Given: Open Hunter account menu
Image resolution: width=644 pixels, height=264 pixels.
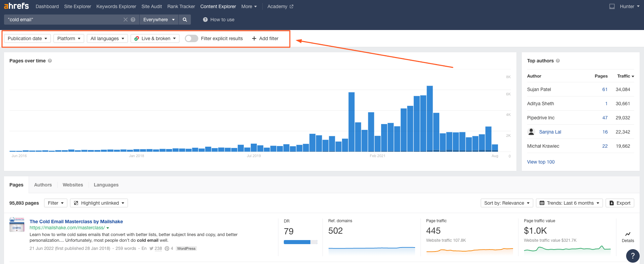Looking at the screenshot, I should pos(630,6).
